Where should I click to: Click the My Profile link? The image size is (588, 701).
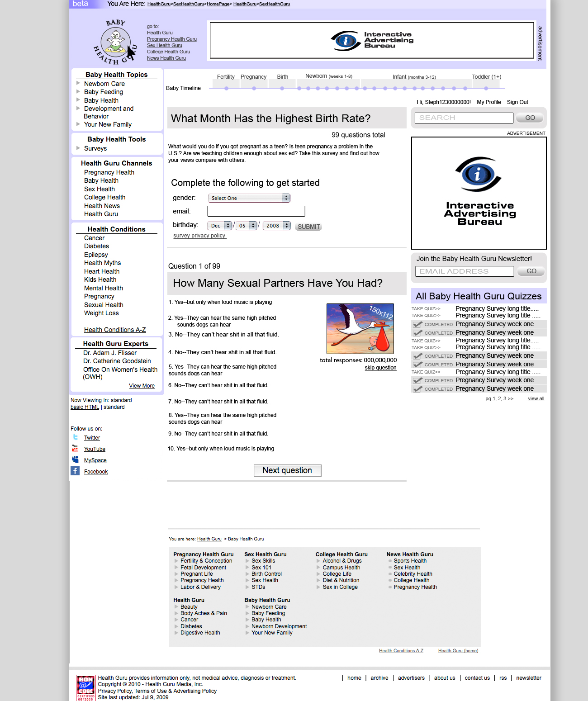click(489, 102)
